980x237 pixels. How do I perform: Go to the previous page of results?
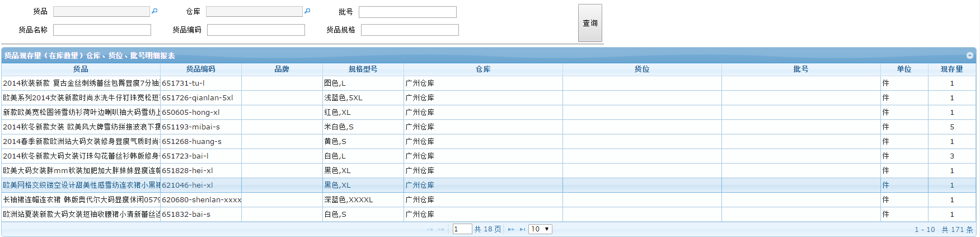click(441, 229)
